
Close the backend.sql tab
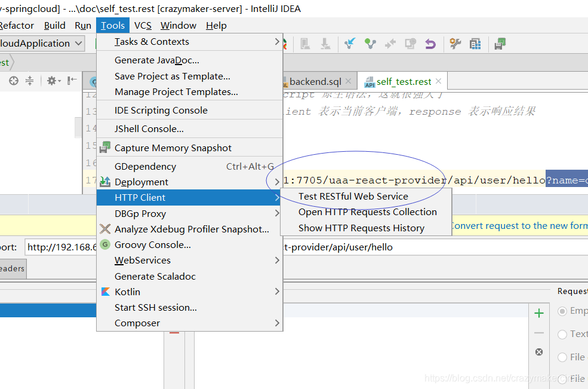pyautogui.click(x=348, y=81)
